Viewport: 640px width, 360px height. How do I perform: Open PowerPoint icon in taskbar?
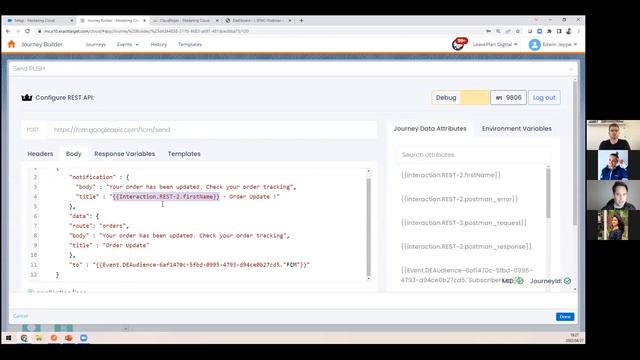coord(69,338)
